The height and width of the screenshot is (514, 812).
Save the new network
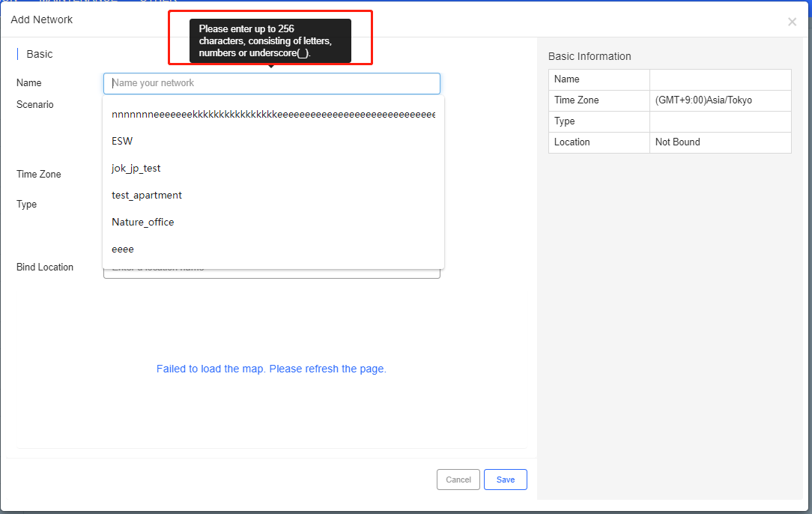coord(506,480)
